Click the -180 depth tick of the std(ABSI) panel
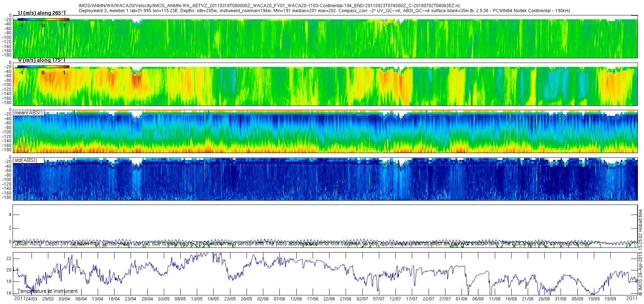 tap(8, 197)
